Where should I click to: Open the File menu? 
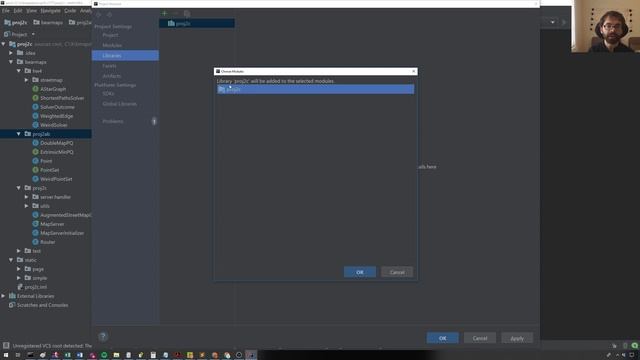(x=6, y=11)
